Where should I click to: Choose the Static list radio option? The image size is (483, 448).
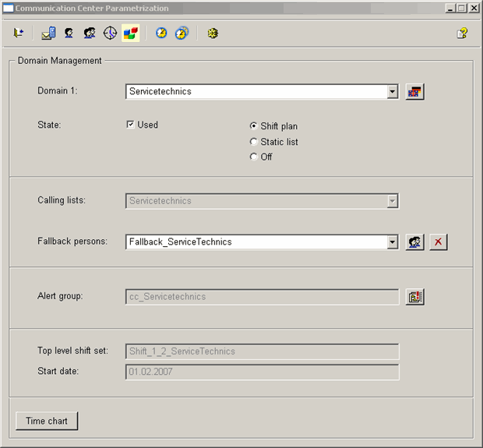pyautogui.click(x=253, y=142)
